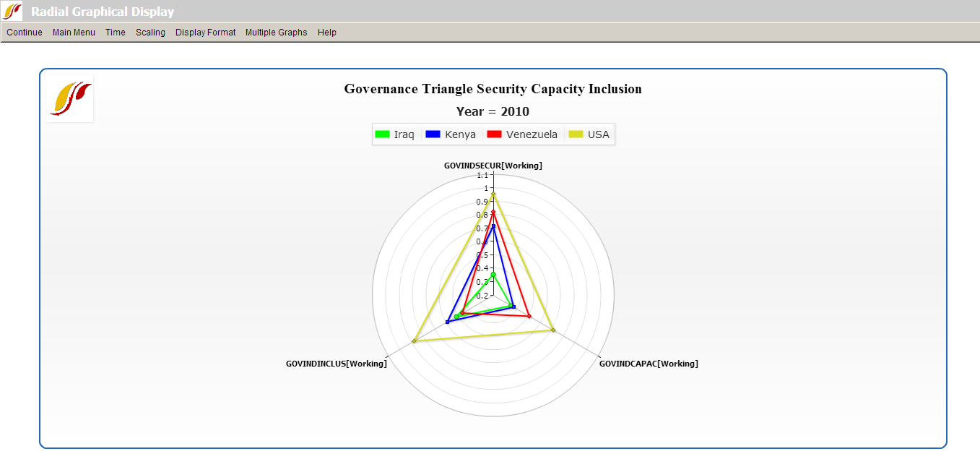Click the flame logo inside chart panel

pos(70,99)
